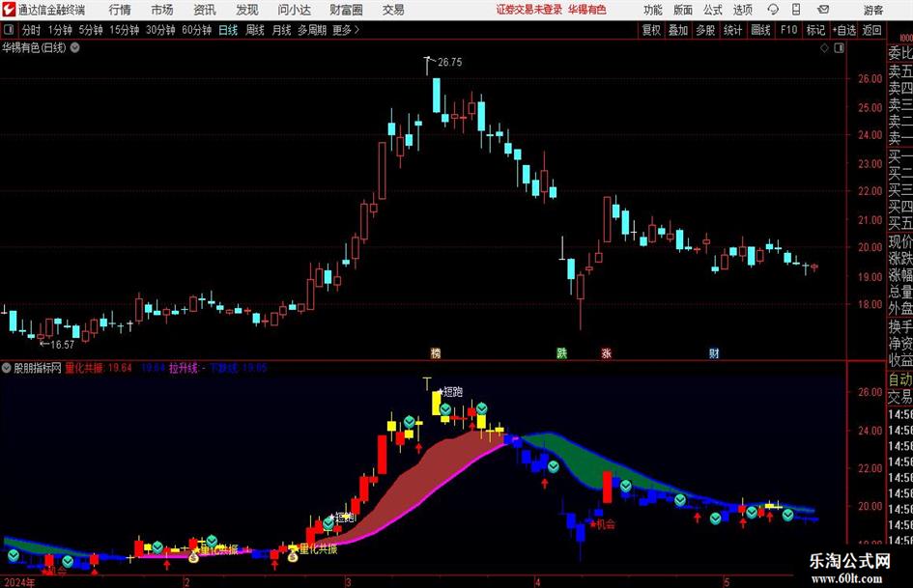
Task: Switch to the 15分钟 period
Action: [x=124, y=30]
